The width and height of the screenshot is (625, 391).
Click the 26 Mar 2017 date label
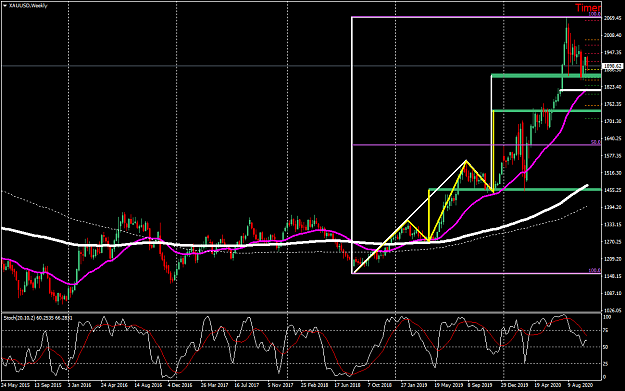(214, 385)
